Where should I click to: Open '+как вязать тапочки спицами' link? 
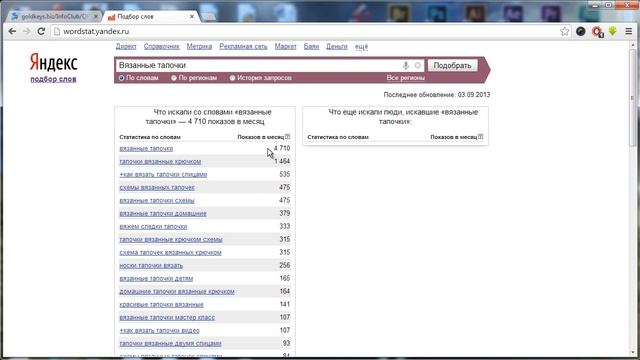163,174
